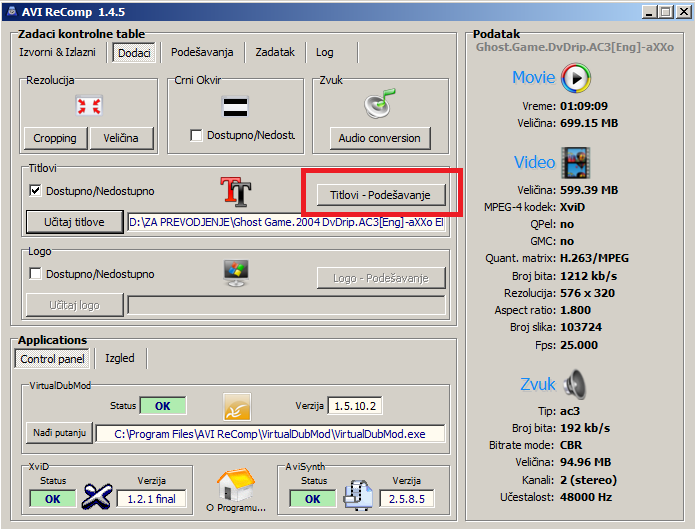Viewport: 695px width, 529px height.
Task: Click Logo - Podešavanje button
Action: pyautogui.click(x=381, y=278)
